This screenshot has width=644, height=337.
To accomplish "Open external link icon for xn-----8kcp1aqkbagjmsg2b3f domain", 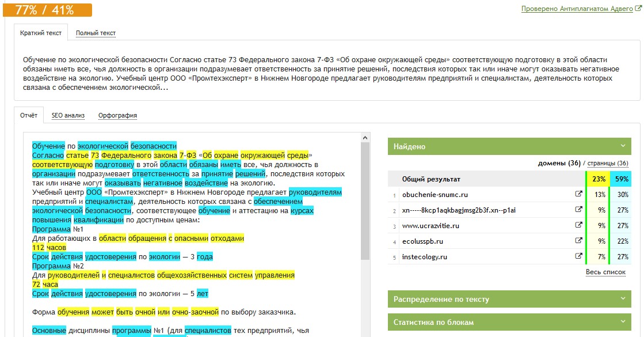I will 578,210.
